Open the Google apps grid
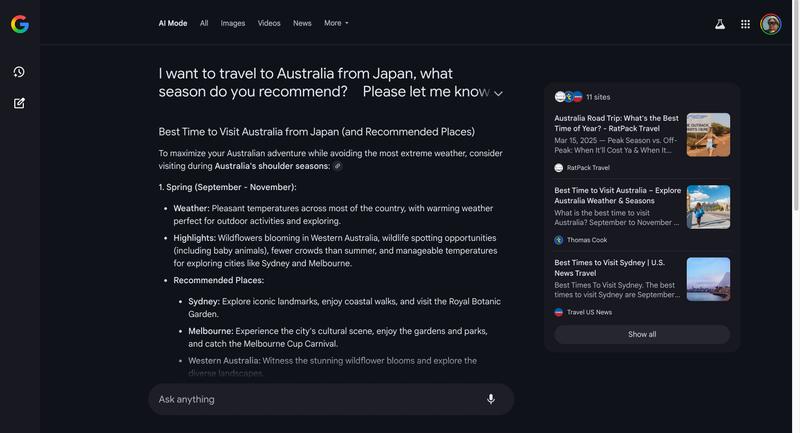Screen dimensions: 800x433 745,24
